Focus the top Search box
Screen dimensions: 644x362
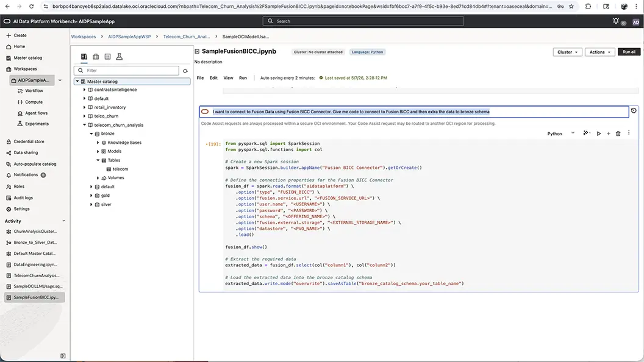click(363, 21)
